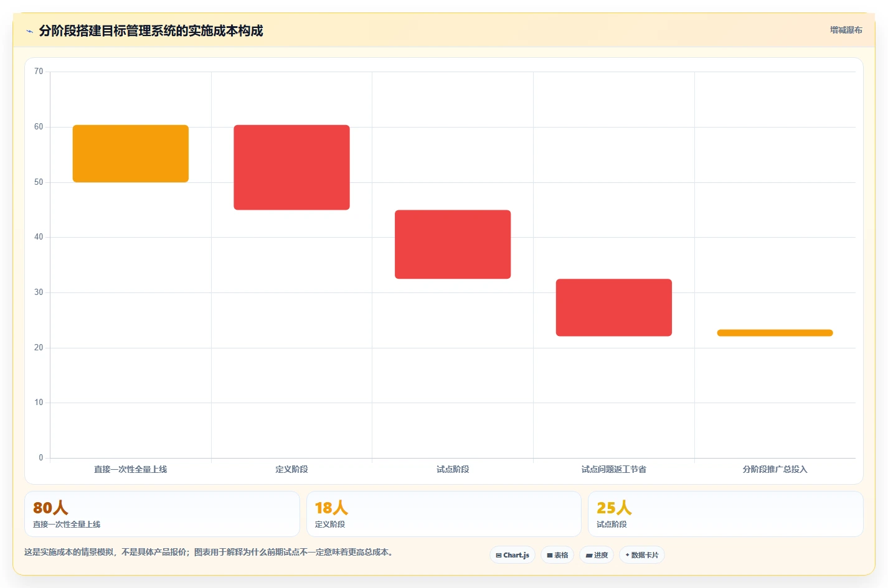The image size is (888, 588).
Task: Click the axis label 定义阶段
Action: coord(291,469)
